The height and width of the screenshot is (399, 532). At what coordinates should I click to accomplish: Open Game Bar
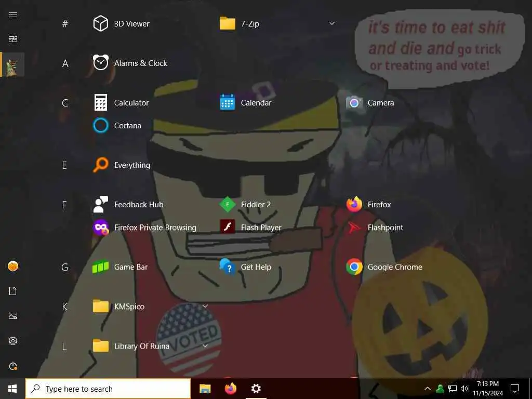point(120,267)
